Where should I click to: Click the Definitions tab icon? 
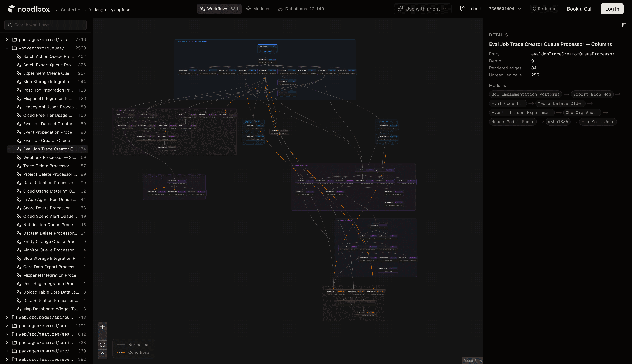281,9
